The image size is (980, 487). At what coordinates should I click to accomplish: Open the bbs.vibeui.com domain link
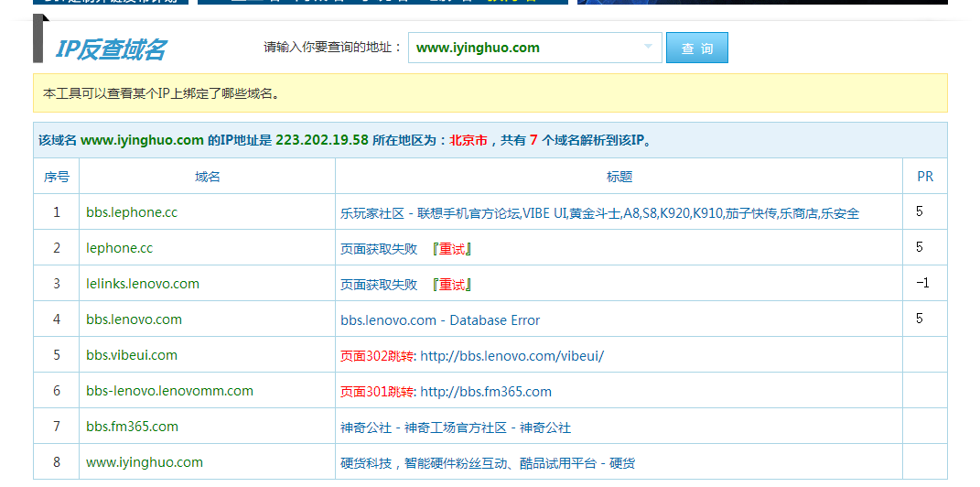(x=132, y=355)
